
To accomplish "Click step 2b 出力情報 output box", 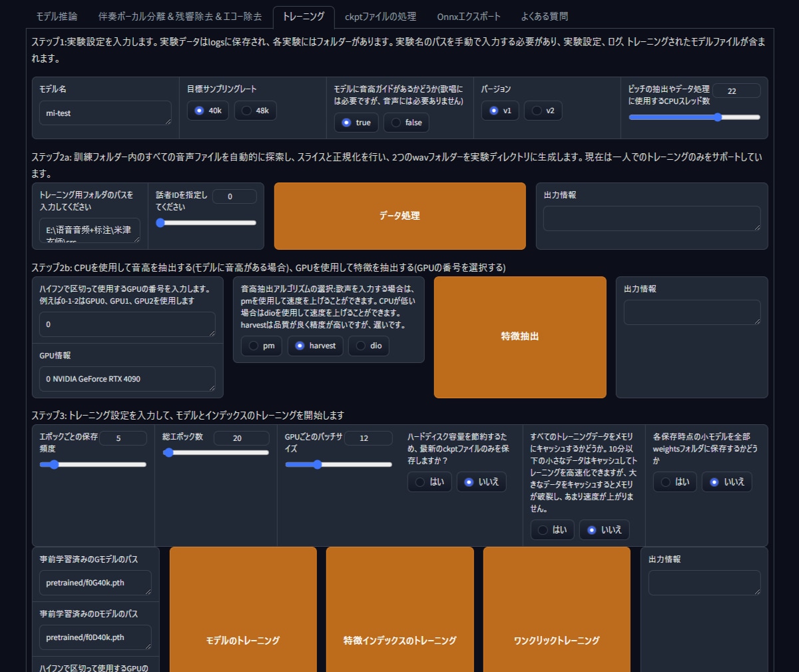I will [x=692, y=312].
